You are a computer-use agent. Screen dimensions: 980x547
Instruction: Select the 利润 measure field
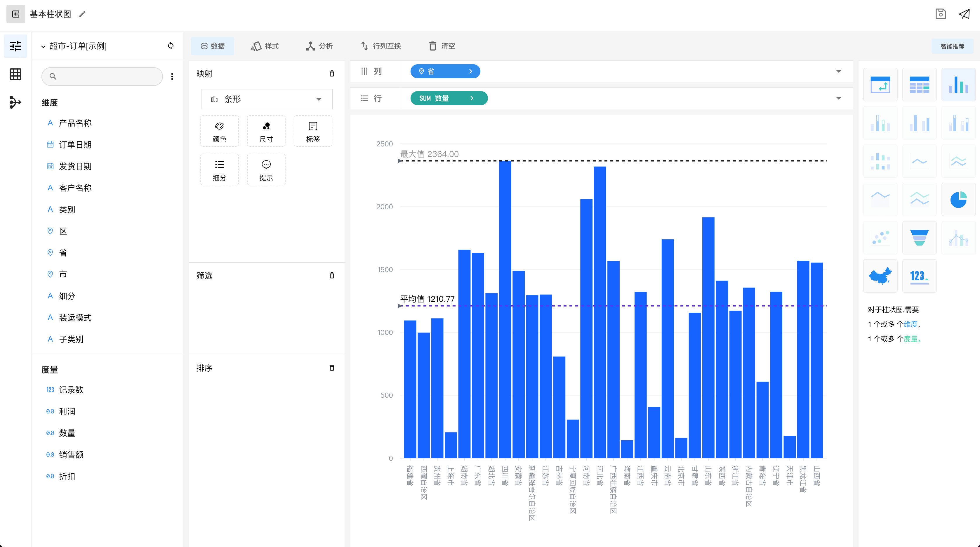click(x=67, y=411)
